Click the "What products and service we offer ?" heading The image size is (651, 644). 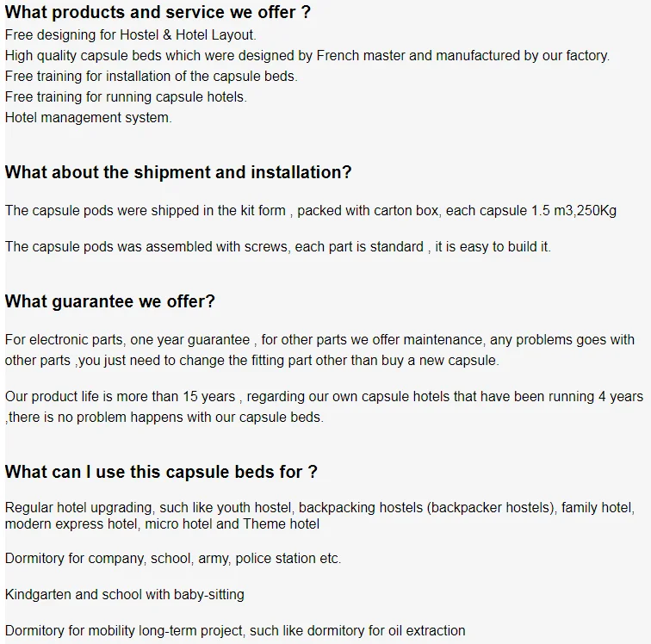158,13
